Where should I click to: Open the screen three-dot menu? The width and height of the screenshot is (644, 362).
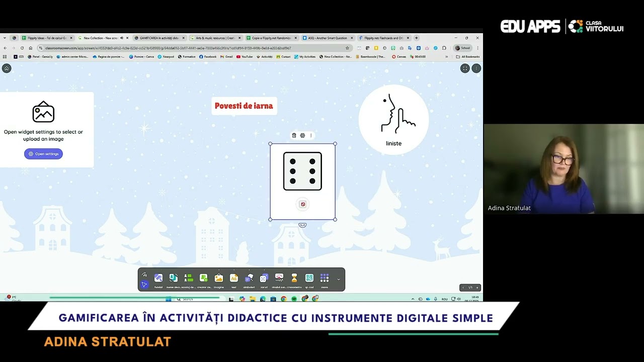[x=476, y=68]
